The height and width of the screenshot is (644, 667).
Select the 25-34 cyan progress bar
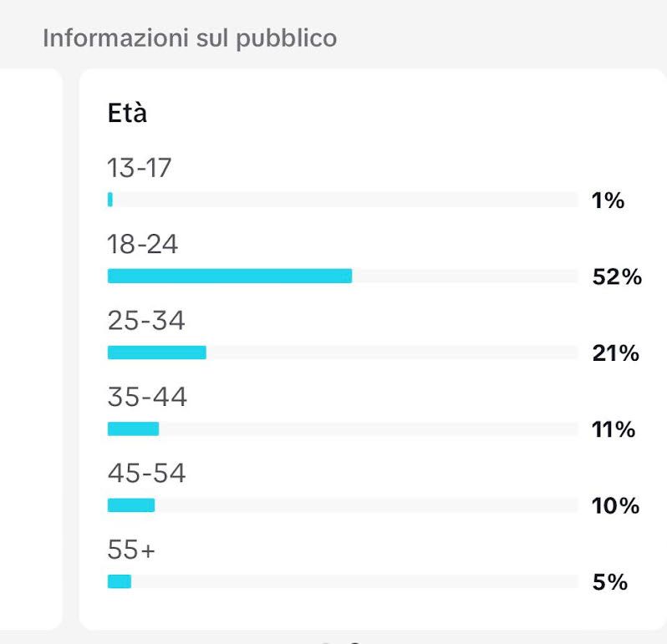click(x=156, y=353)
